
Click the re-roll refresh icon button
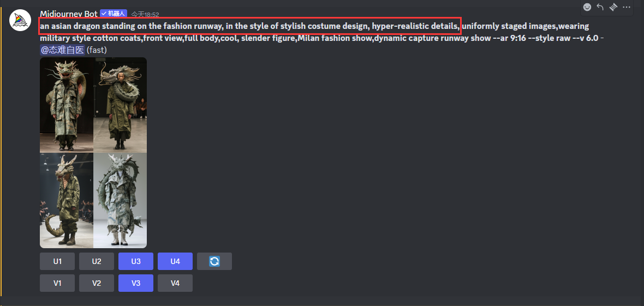(x=214, y=261)
